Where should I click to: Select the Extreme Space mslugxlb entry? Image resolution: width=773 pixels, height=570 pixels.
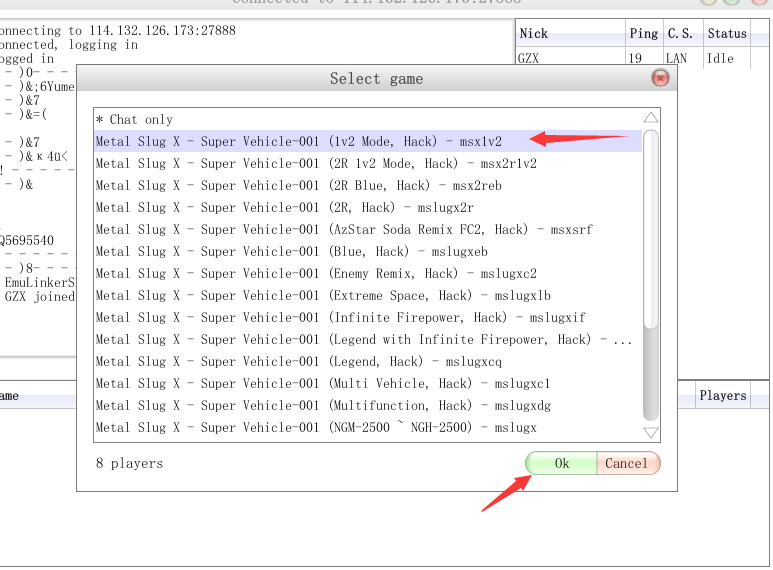368,295
